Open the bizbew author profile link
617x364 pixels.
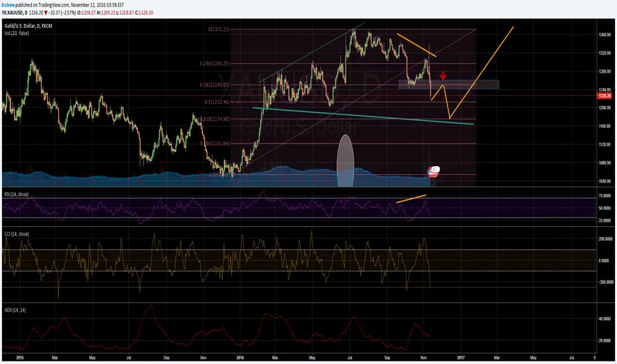pyautogui.click(x=8, y=5)
